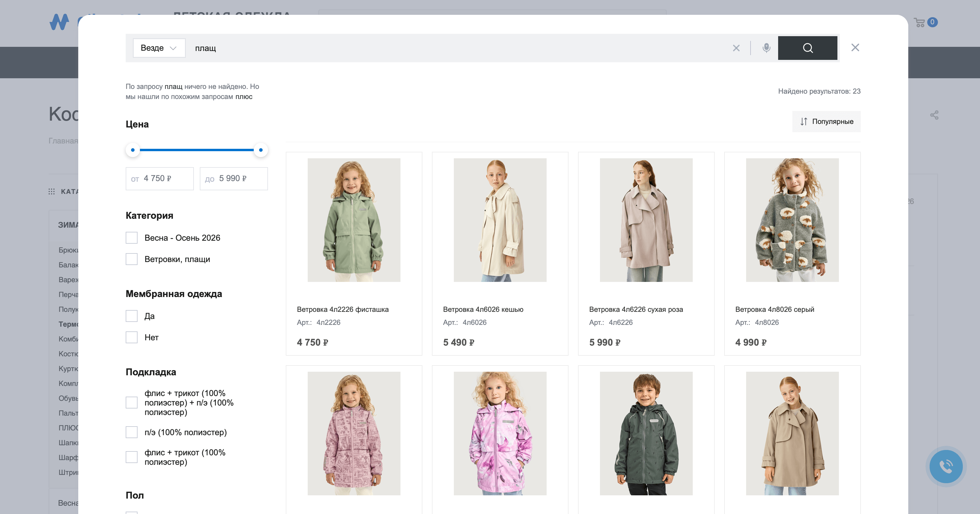Open the beige trench coat photo
This screenshot has width=980, height=514.
[792, 433]
